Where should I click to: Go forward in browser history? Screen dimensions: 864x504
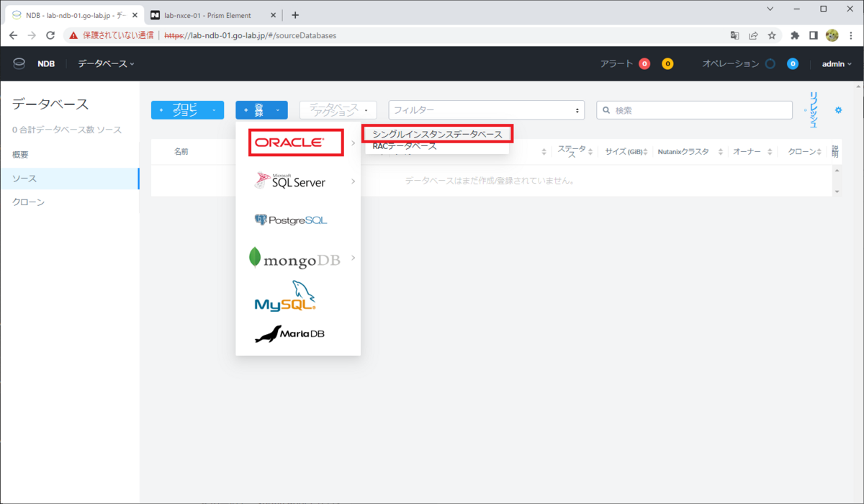[32, 35]
